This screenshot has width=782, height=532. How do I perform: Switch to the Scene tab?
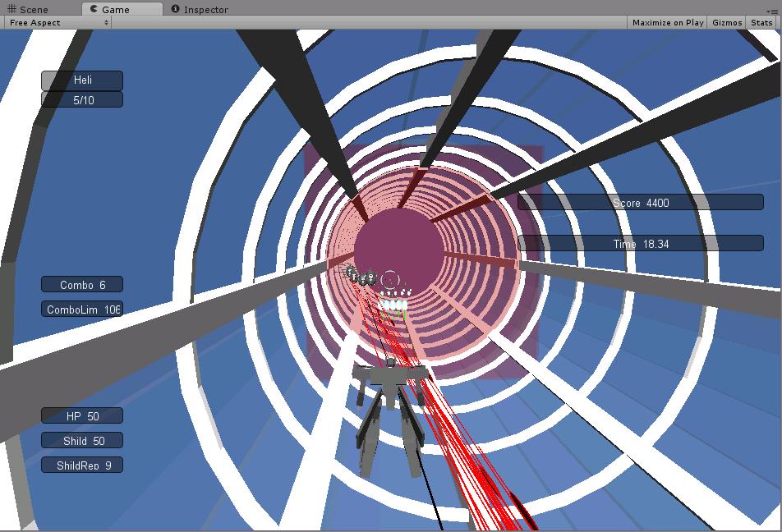(x=28, y=9)
